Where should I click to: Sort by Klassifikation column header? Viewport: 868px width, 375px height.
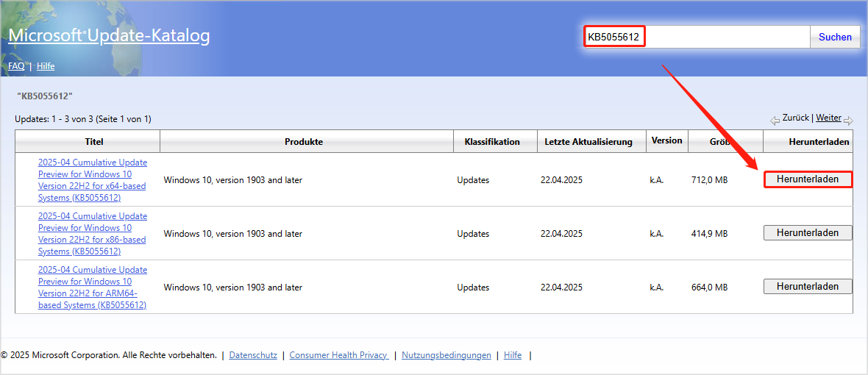496,142
